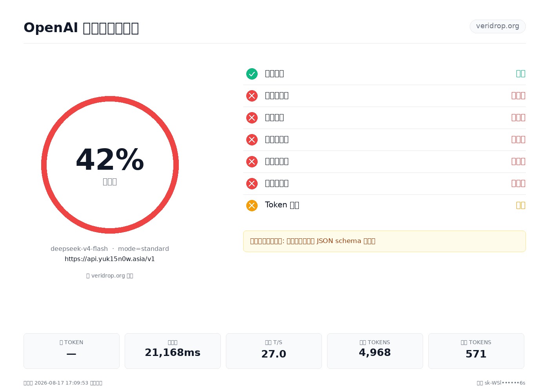Click the 42% score inside the red ring
Viewport: 549px width, 392px height.
(x=110, y=160)
